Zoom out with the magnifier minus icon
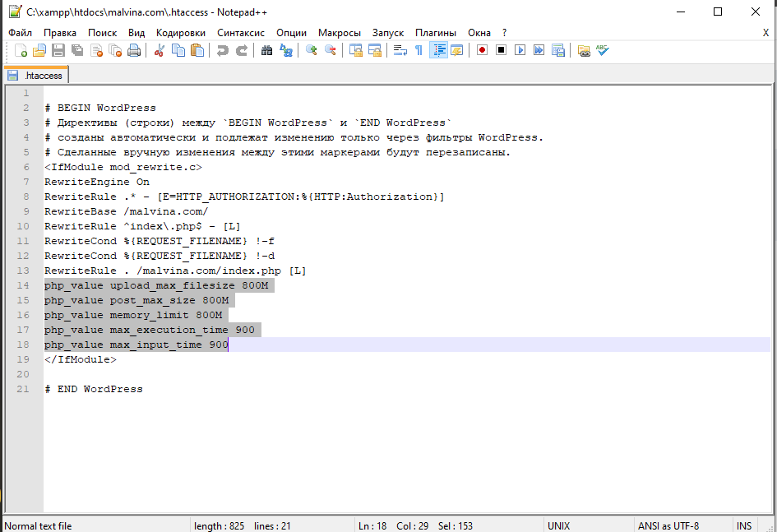 [x=330, y=50]
